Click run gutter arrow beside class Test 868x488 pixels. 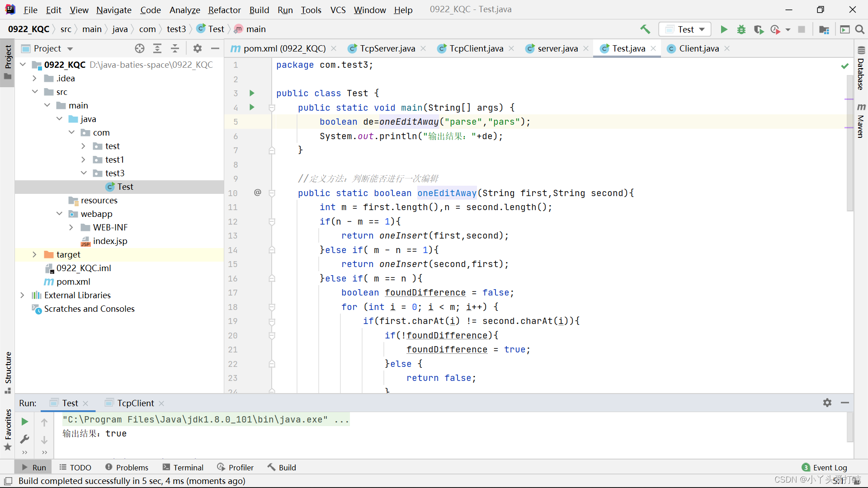coord(252,93)
